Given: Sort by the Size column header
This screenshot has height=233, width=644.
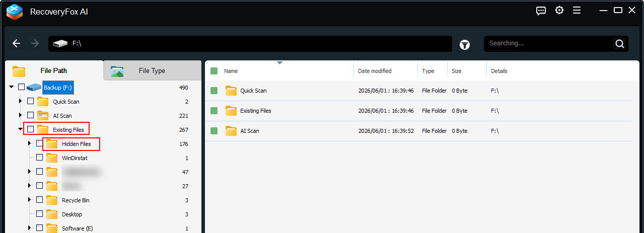Looking at the screenshot, I should tap(456, 71).
